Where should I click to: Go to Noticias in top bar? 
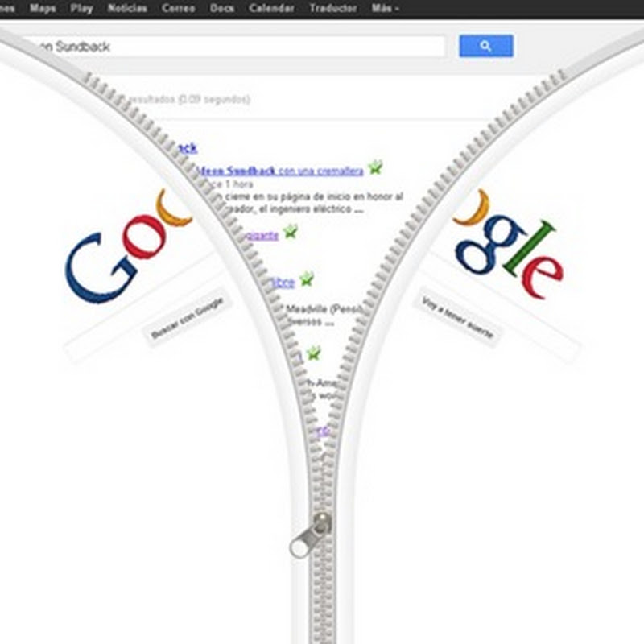[x=127, y=8]
